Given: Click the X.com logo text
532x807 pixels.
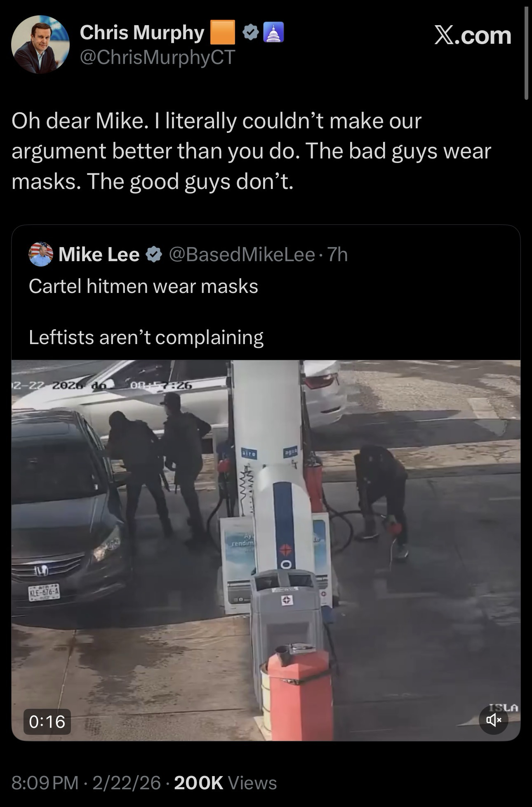Looking at the screenshot, I should click(473, 35).
